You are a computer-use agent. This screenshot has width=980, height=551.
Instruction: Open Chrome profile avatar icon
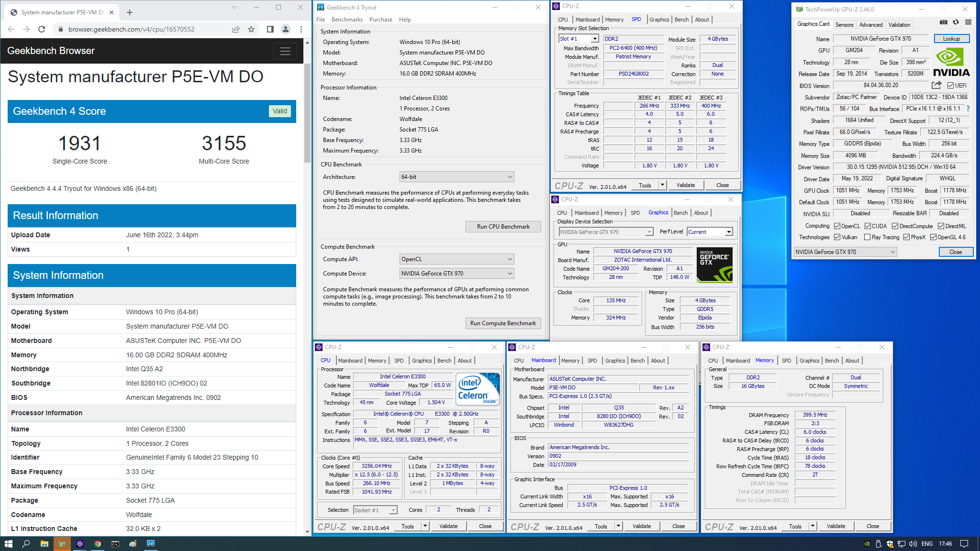[x=286, y=29]
